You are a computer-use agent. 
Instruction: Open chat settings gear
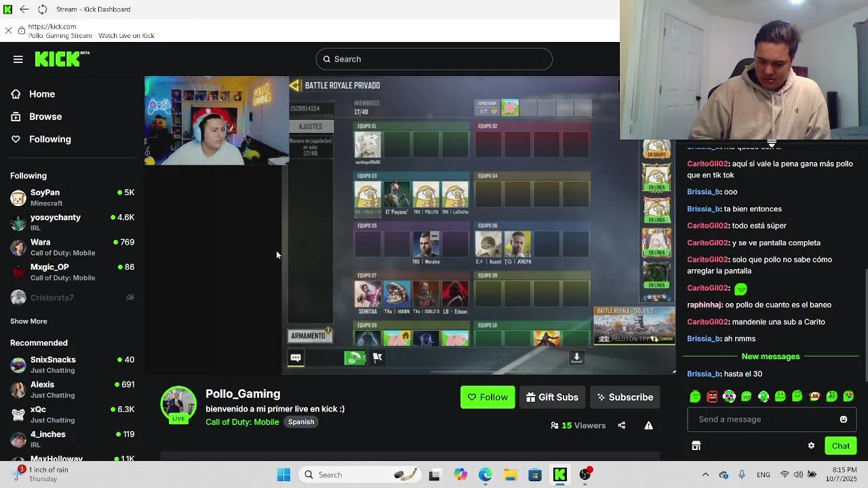pos(811,446)
